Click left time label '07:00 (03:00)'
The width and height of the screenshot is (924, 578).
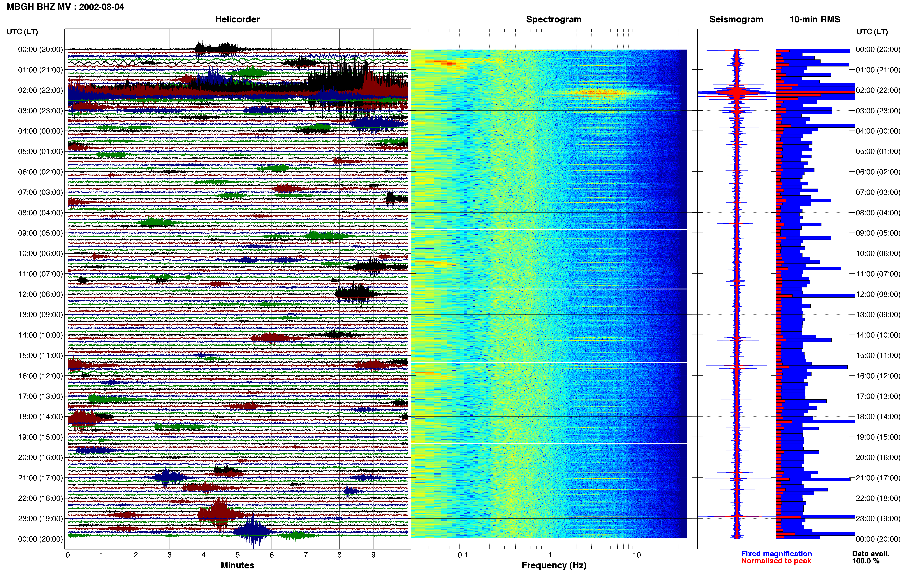click(41, 192)
